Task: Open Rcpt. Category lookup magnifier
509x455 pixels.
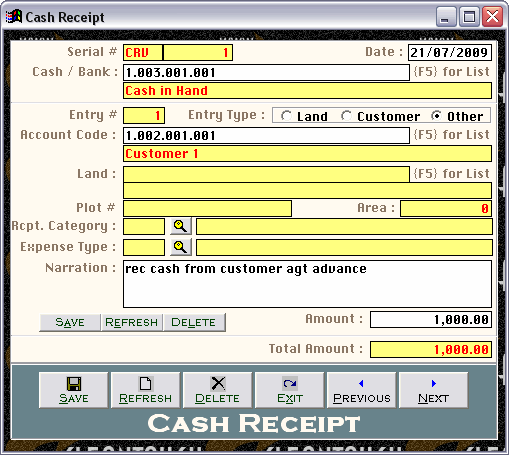Action: pos(181,226)
